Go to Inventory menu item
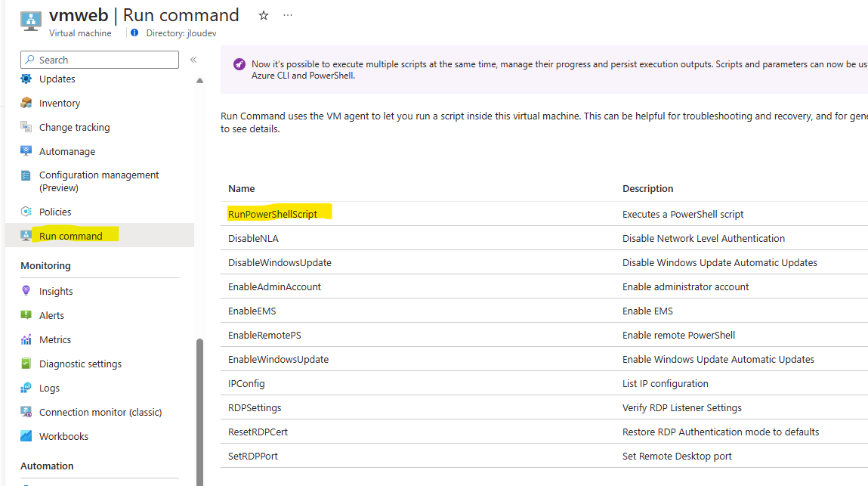This screenshot has width=868, height=486. (60, 103)
